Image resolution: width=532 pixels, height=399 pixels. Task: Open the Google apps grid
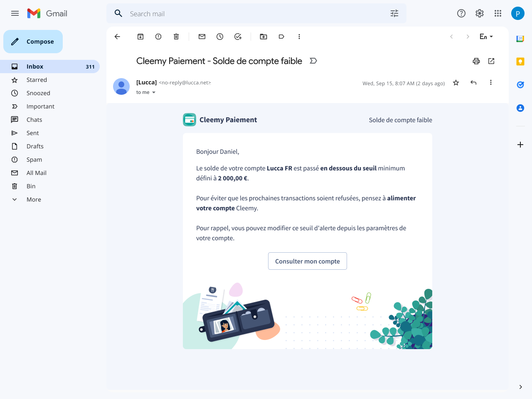[x=498, y=13]
